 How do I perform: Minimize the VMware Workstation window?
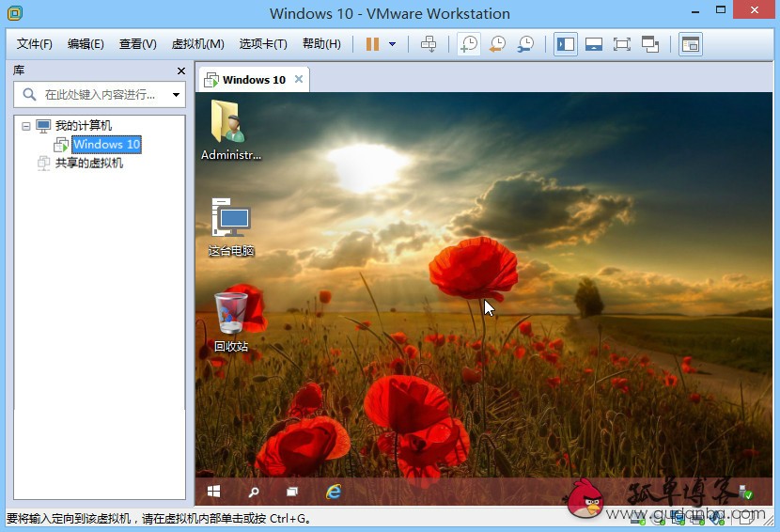point(695,11)
